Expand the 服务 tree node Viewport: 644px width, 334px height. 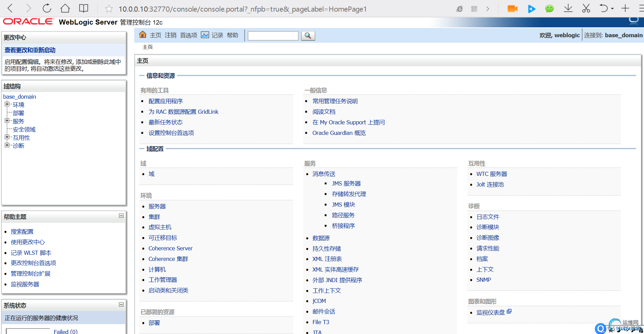[x=7, y=121]
